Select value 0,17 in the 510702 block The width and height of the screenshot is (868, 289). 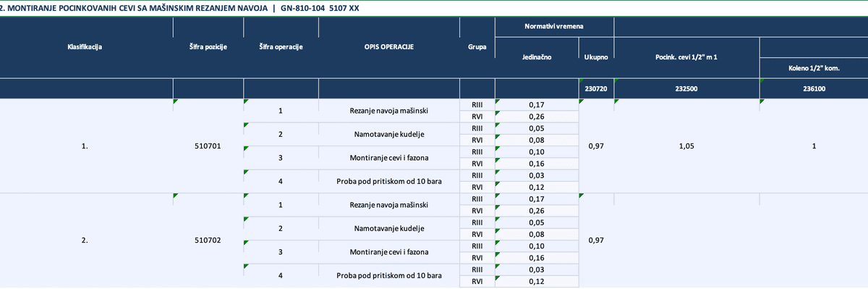(x=537, y=198)
